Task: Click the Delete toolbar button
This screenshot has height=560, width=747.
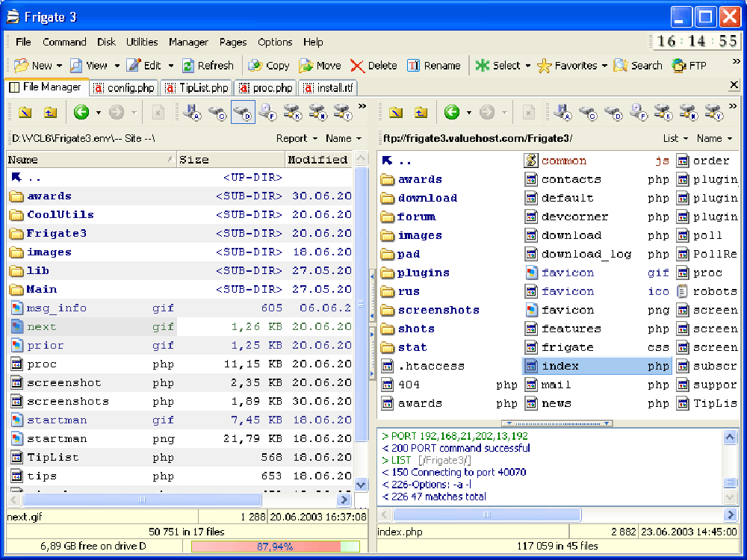Action: 373,65
